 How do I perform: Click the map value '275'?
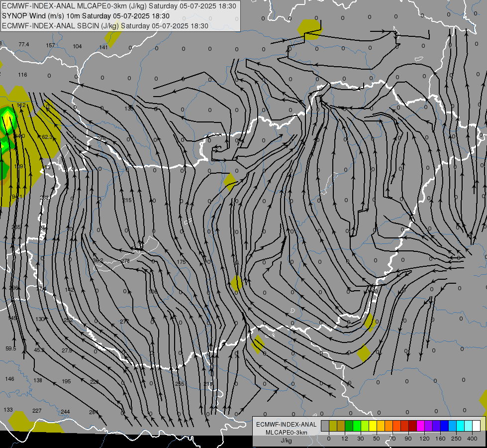101,138
